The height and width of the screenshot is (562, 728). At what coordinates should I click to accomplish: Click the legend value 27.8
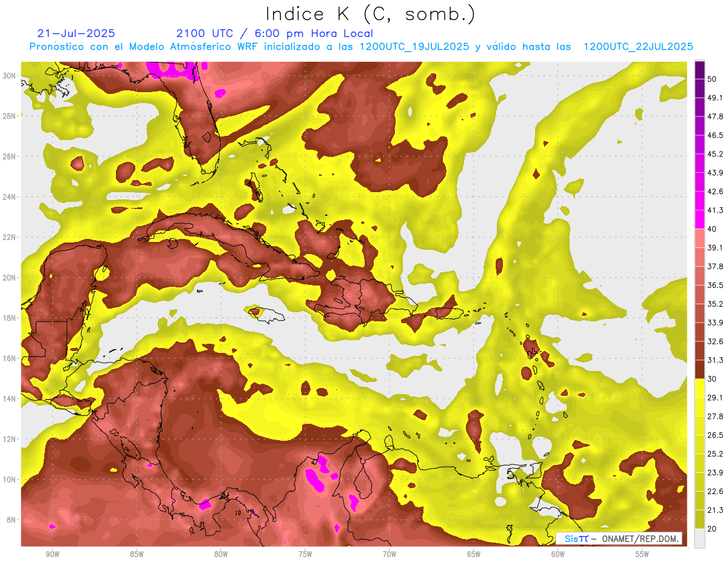(715, 416)
